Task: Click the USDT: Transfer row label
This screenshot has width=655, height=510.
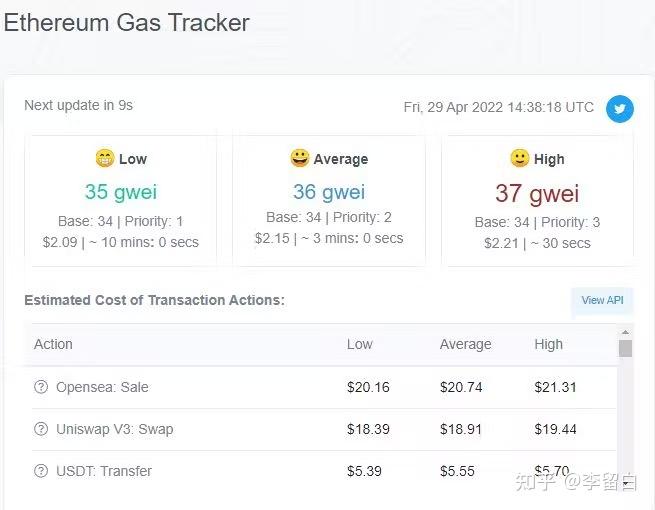Action: (104, 471)
